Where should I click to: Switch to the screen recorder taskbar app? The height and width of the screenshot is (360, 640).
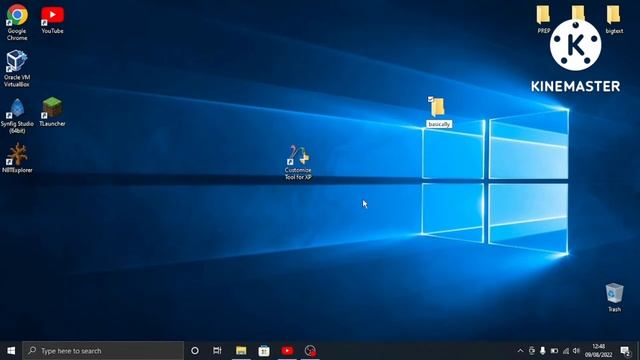pyautogui.click(x=310, y=351)
